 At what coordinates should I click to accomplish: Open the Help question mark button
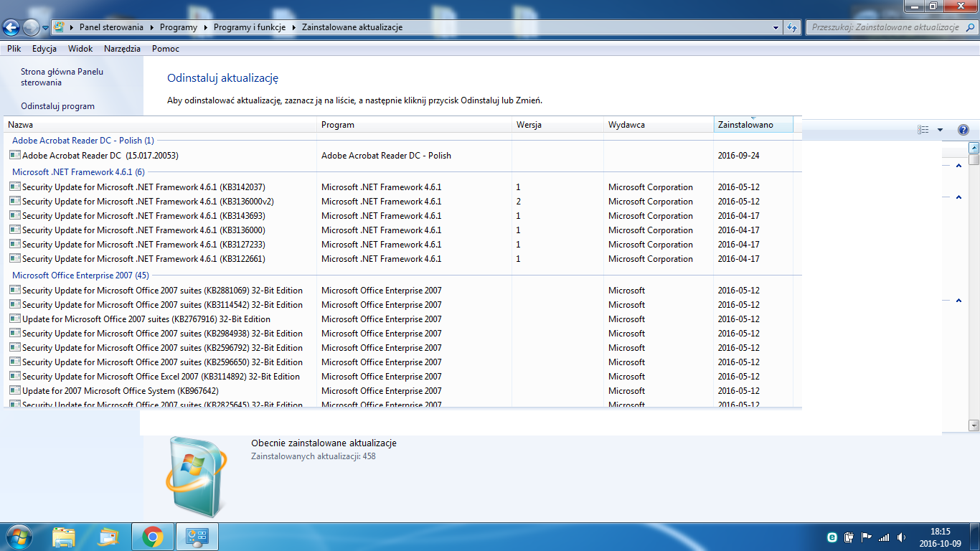pos(963,130)
